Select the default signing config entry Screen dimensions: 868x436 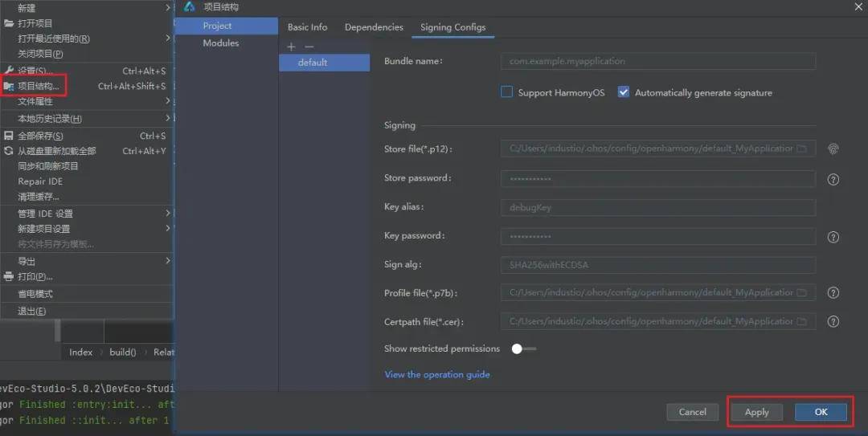[x=325, y=63]
